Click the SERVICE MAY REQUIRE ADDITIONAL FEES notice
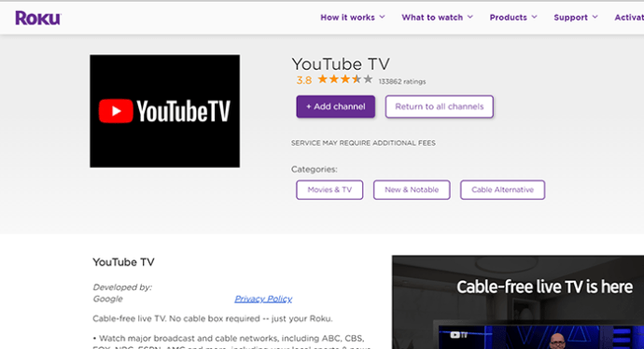 click(363, 143)
